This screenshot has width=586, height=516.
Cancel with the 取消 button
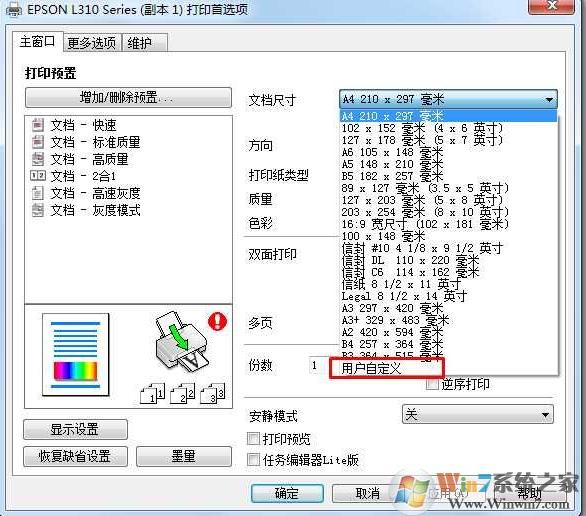[368, 493]
